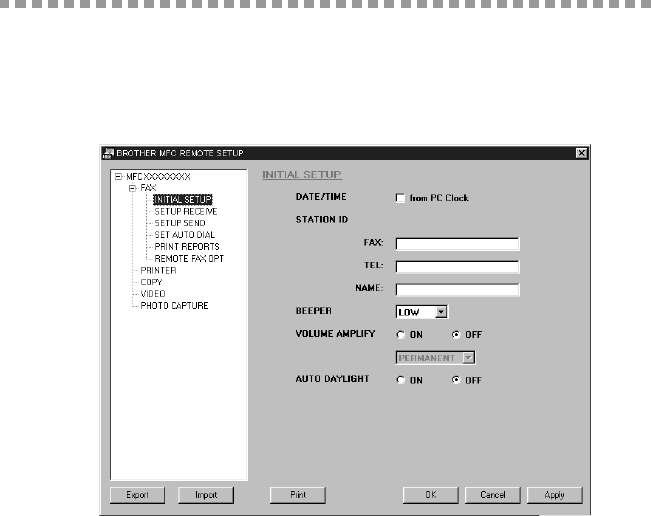Apply the settings

click(x=555, y=495)
